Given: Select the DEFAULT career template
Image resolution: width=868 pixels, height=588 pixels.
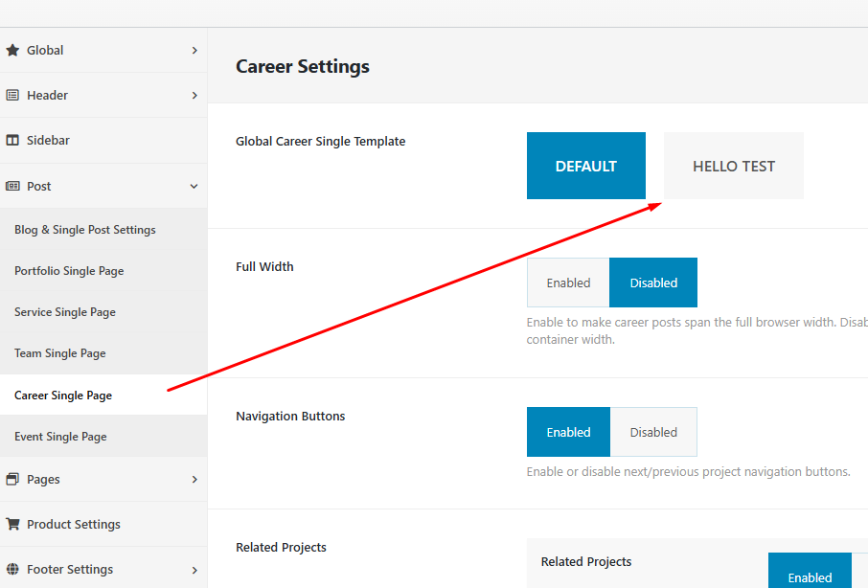Looking at the screenshot, I should [585, 166].
